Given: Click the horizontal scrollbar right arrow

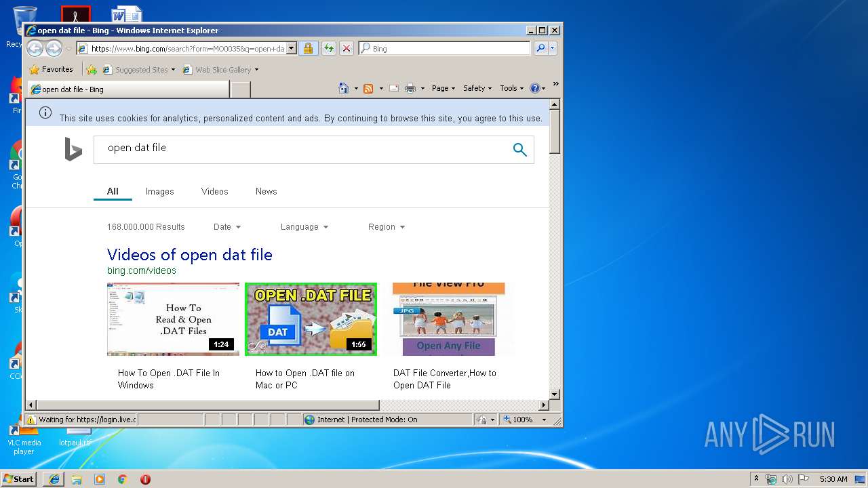Looking at the screenshot, I should pos(543,405).
